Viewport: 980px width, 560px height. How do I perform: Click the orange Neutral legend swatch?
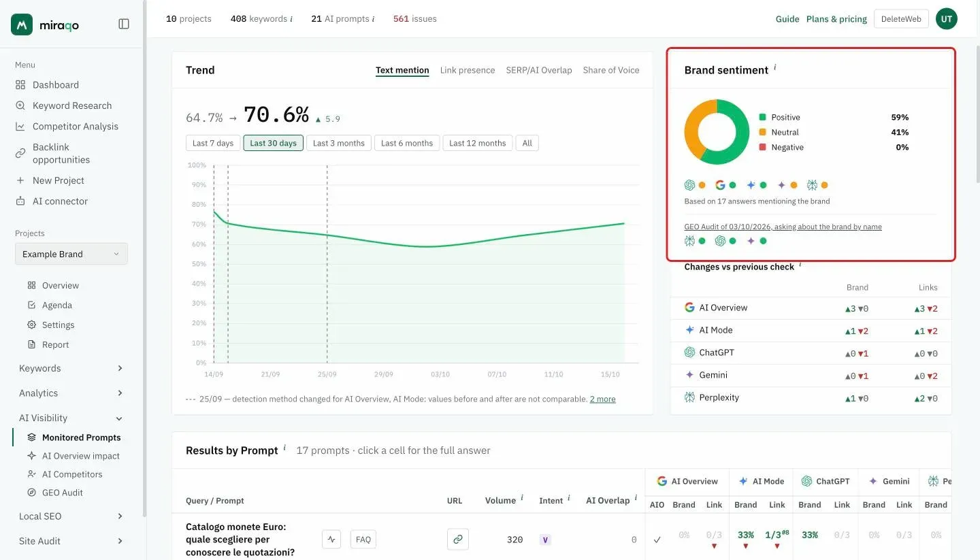(x=763, y=132)
